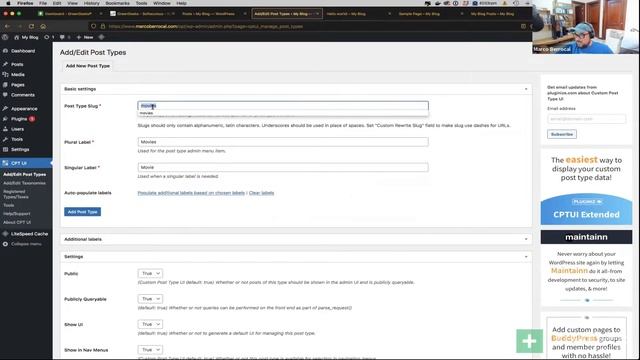Click Populate additional labels based on chosen labels
This screenshot has width=640, height=360.
[x=191, y=193]
